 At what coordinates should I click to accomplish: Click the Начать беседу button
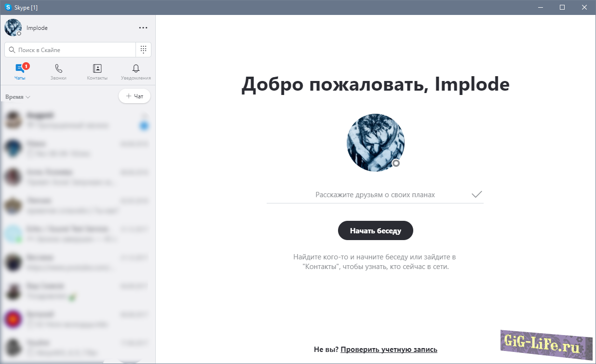pos(376,231)
